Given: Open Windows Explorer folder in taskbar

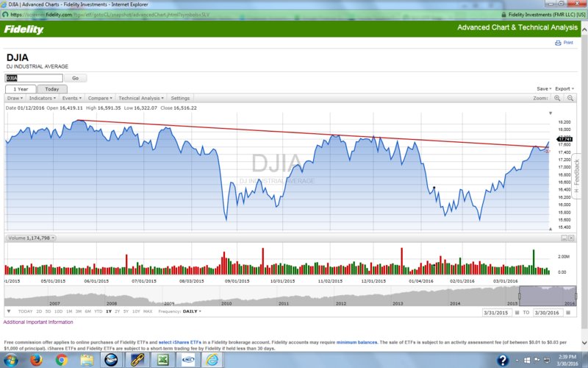Looking at the screenshot, I should click(87, 360).
